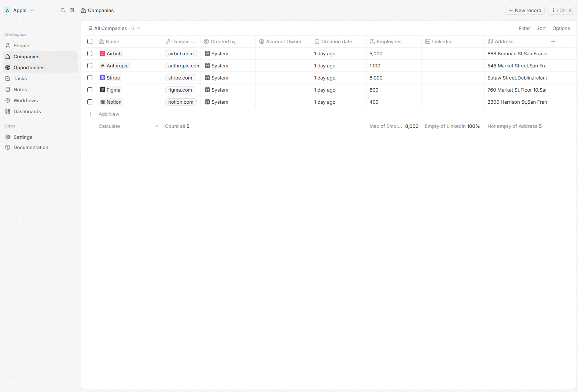Open the Ctrl K command menu button
The height and width of the screenshot is (392, 578).
[x=562, y=10]
